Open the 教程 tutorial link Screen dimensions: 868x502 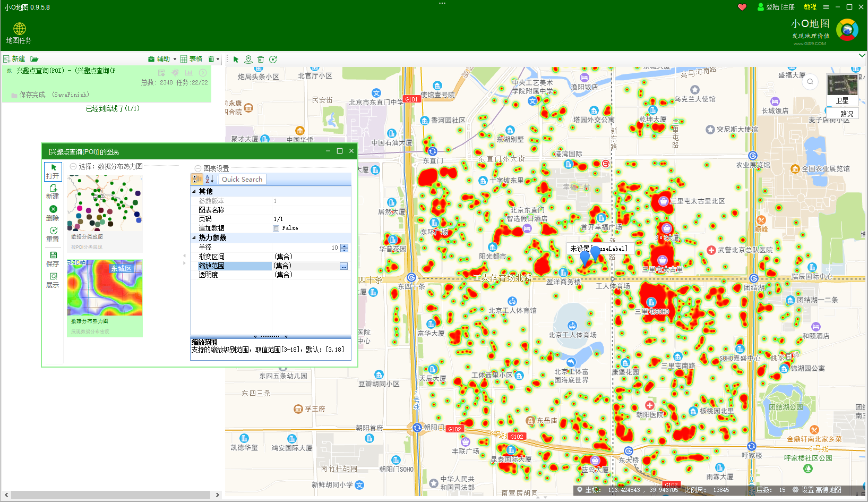810,7
